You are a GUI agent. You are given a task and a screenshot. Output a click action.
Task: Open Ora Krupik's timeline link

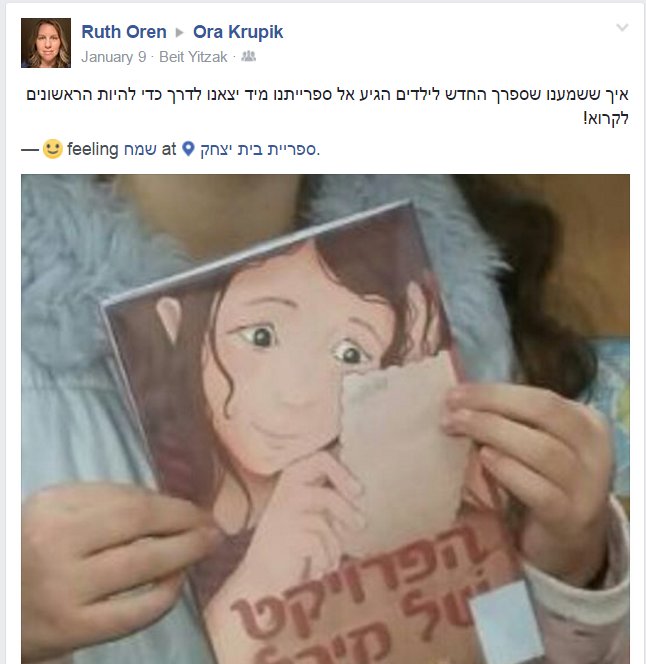pos(238,32)
